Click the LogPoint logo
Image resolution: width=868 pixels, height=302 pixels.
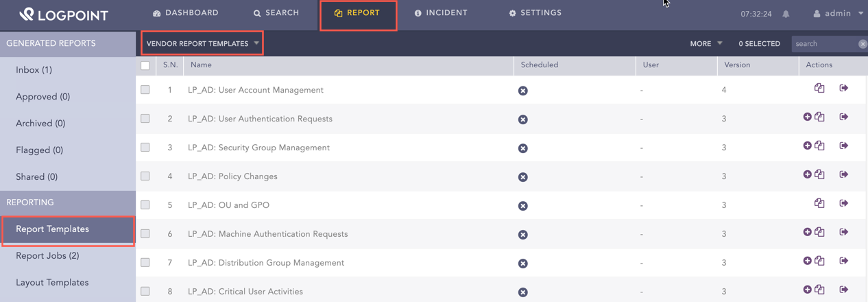coord(63,14)
